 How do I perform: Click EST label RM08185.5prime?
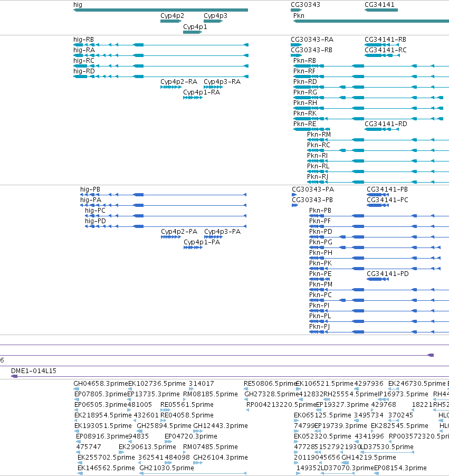pos(211,394)
